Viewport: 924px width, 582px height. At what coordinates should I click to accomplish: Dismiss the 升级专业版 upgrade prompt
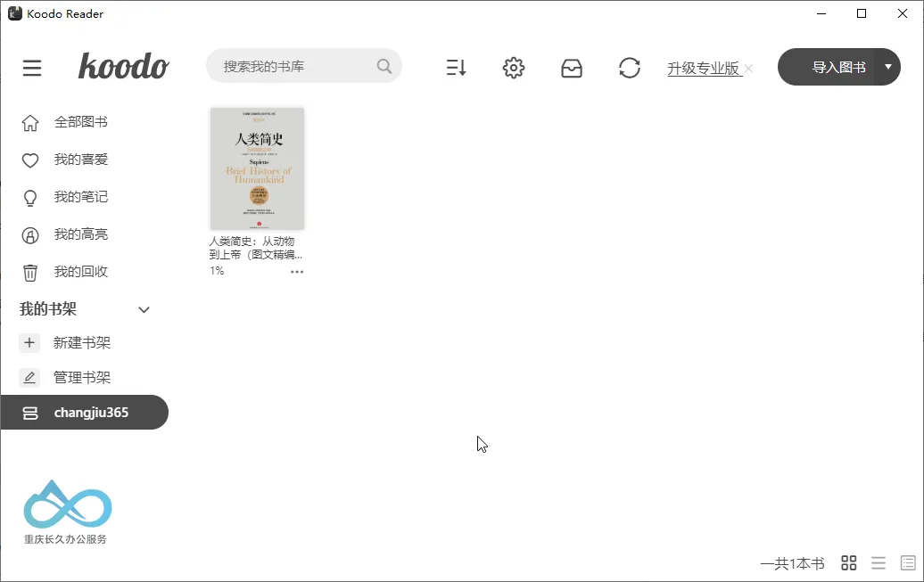tap(748, 69)
